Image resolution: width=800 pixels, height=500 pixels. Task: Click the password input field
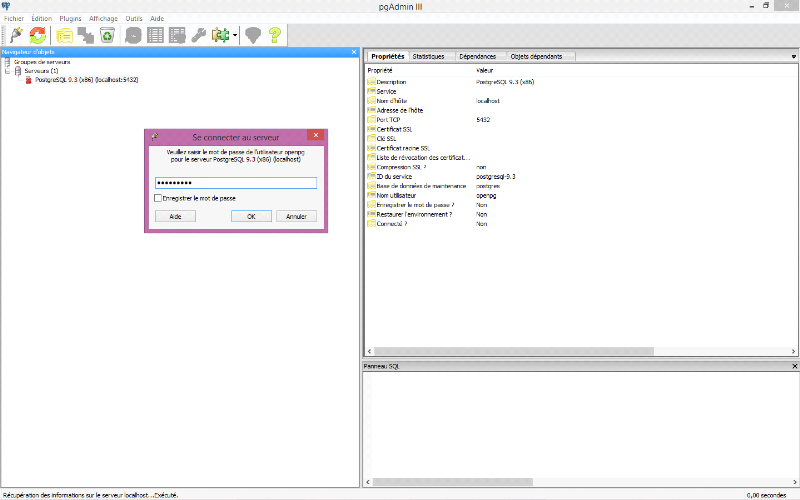[x=236, y=183]
